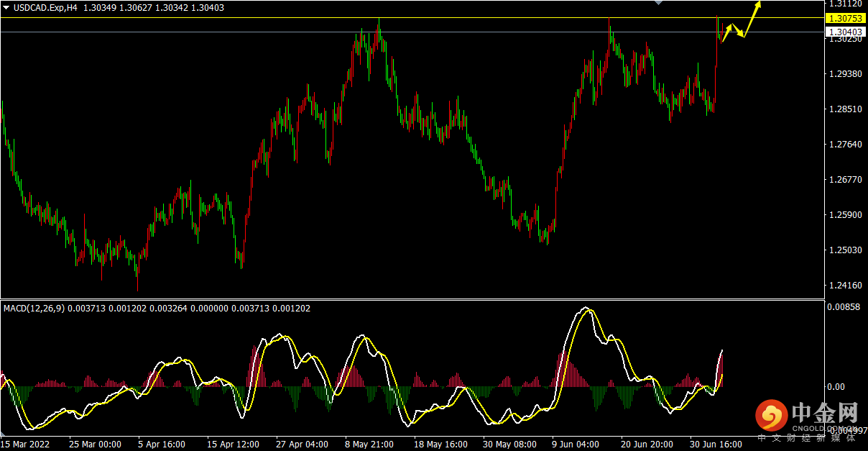Image resolution: width=868 pixels, height=451 pixels.
Task: Select the tall yellow upward arrow drawing
Action: point(752,18)
